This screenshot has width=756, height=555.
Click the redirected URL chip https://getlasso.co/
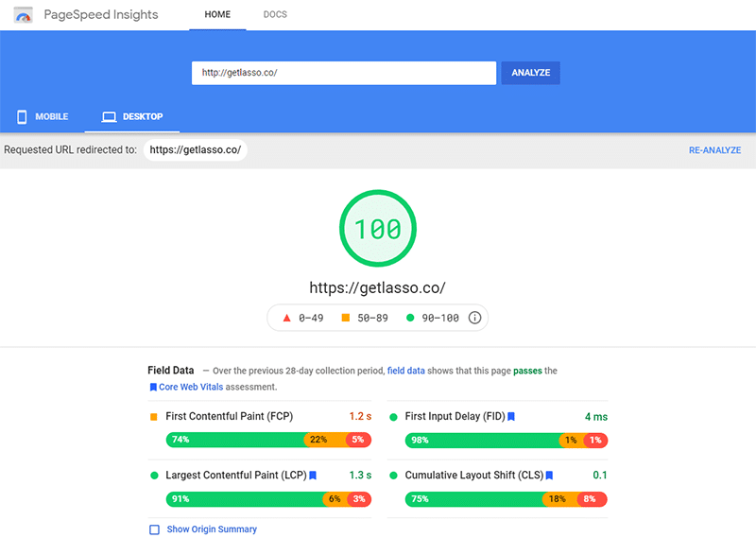(196, 150)
